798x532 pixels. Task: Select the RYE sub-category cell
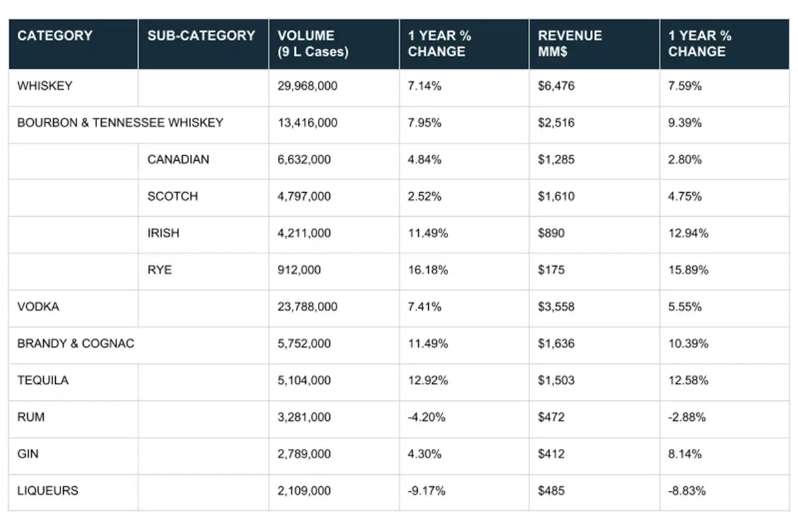point(160,270)
